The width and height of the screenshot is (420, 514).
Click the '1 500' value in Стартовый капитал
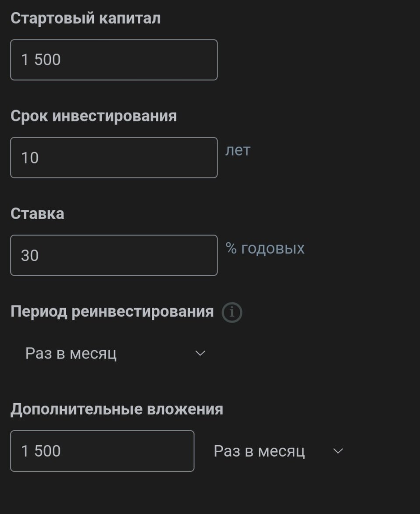[41, 60]
